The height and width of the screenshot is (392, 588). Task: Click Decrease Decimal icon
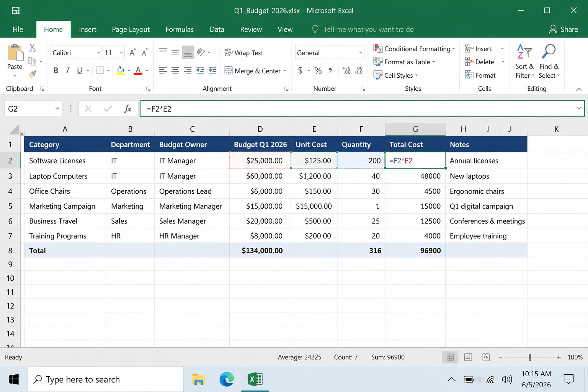[x=359, y=70]
